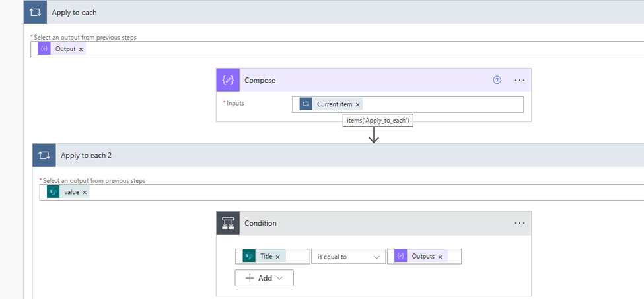
Task: Click the Outputs token text
Action: tap(423, 256)
